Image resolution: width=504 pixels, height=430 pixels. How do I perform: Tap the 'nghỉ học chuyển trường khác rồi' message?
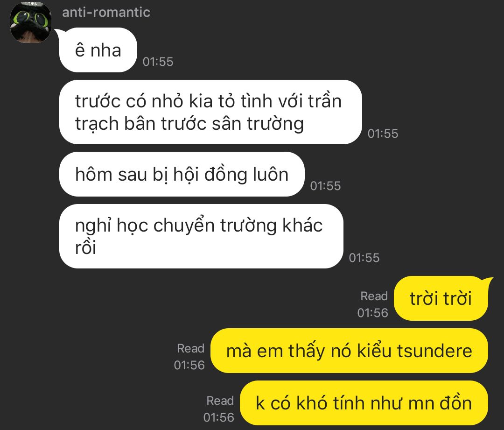(201, 236)
